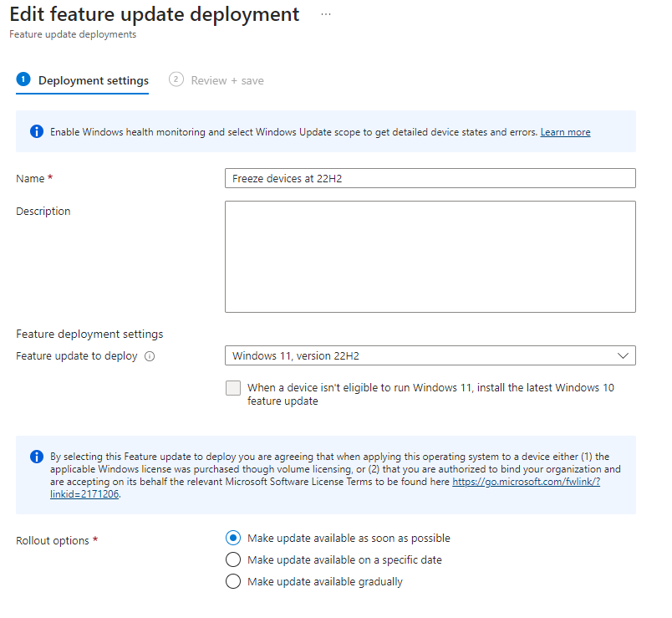Click the step 2 circle icon
This screenshot has width=672, height=618.
[x=176, y=79]
